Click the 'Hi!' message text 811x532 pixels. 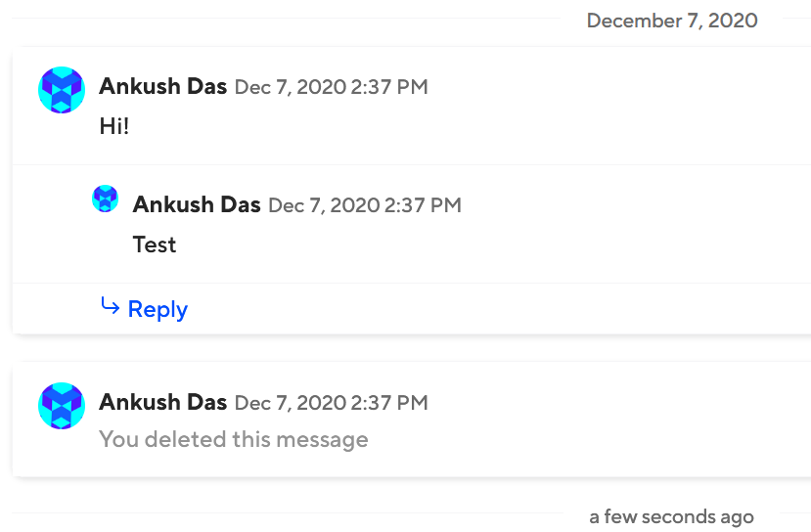point(114,126)
